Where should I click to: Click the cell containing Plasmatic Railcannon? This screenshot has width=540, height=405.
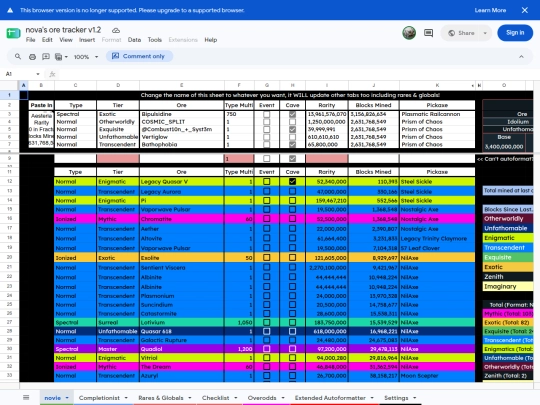pos(437,114)
